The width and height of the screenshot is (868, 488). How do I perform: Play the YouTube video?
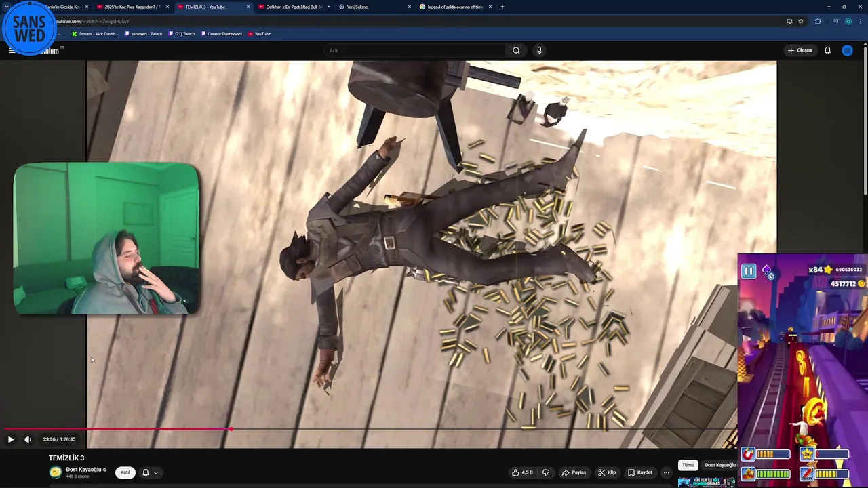click(x=11, y=439)
